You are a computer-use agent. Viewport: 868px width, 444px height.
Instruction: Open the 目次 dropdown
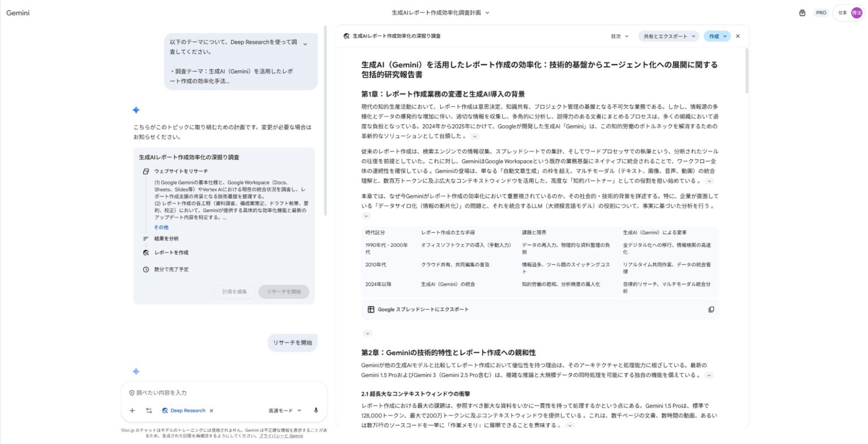[619, 36]
